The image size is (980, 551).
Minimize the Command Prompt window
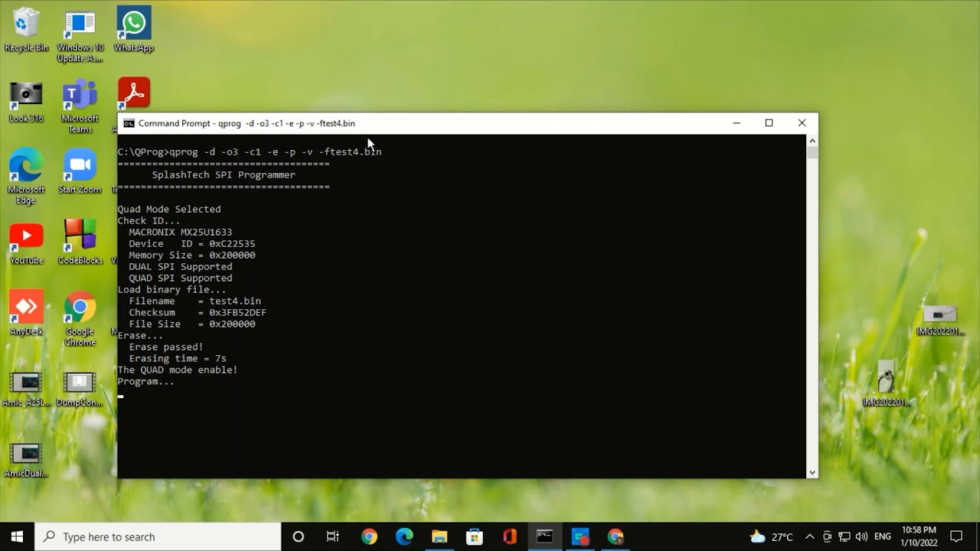(x=737, y=123)
